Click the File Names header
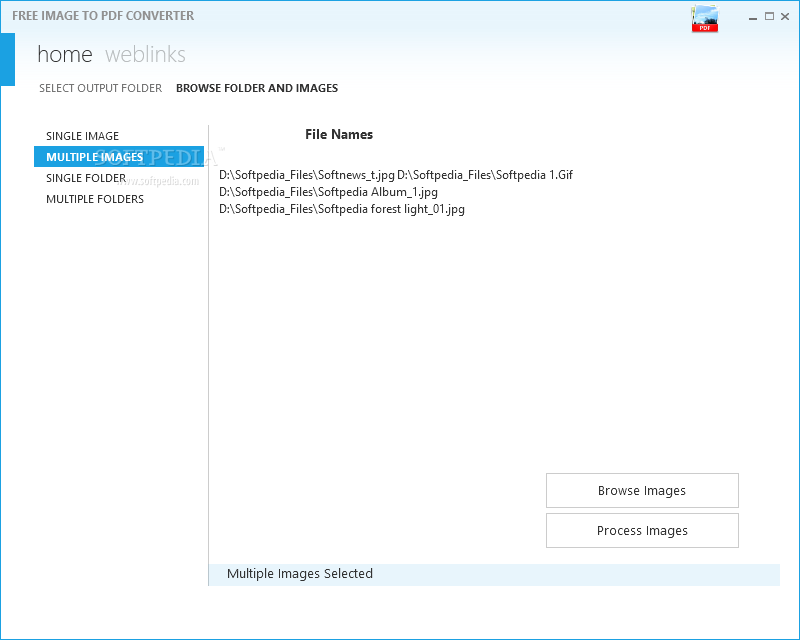This screenshot has height=640, width=800. tap(339, 134)
